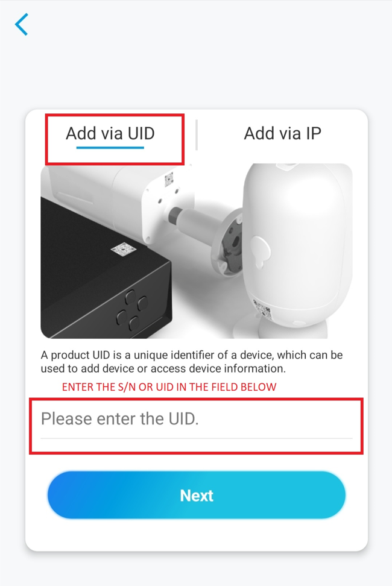Click the QR code on the black NVR box
This screenshot has height=586, width=392.
(124, 249)
